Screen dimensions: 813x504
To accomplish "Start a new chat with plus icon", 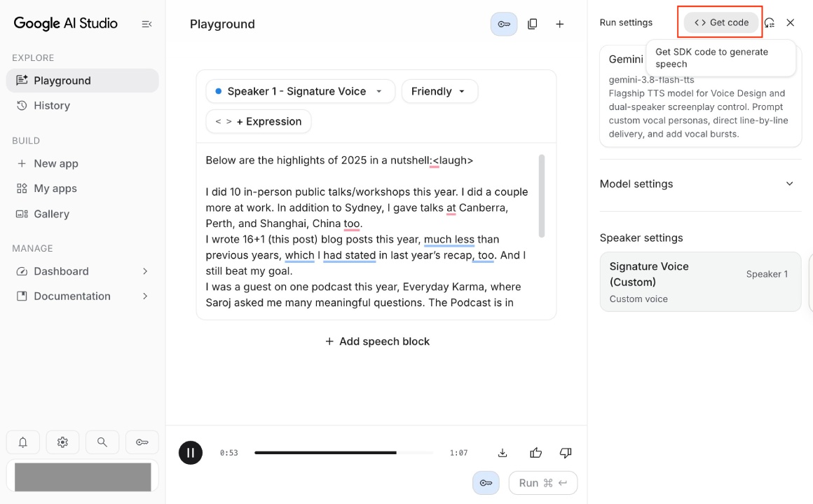I will (x=560, y=24).
